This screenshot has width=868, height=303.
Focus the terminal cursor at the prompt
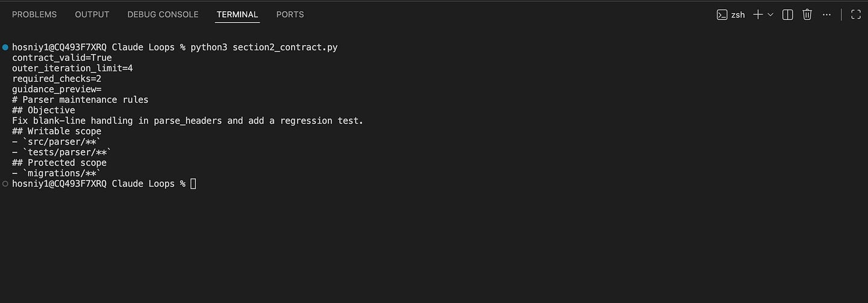[x=193, y=184]
